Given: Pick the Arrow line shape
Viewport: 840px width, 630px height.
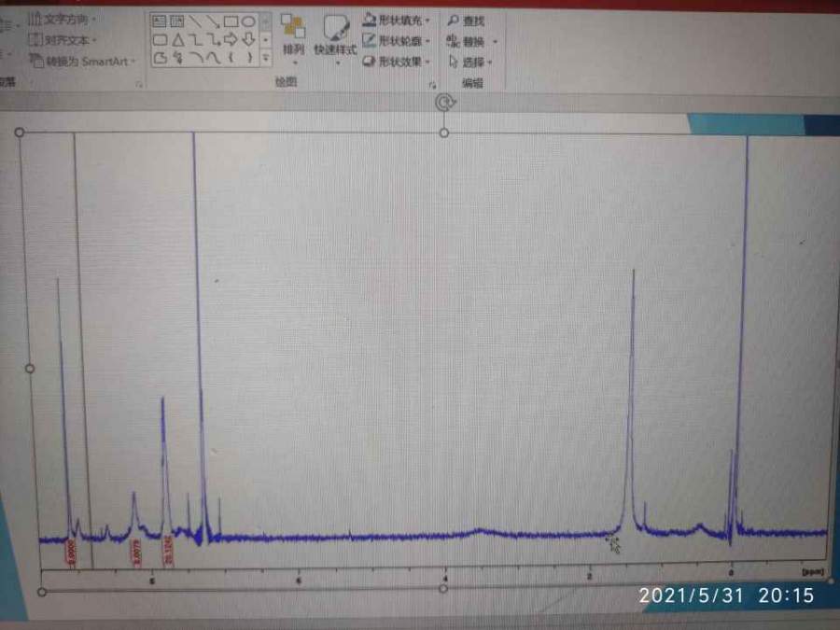Looking at the screenshot, I should (x=213, y=22).
